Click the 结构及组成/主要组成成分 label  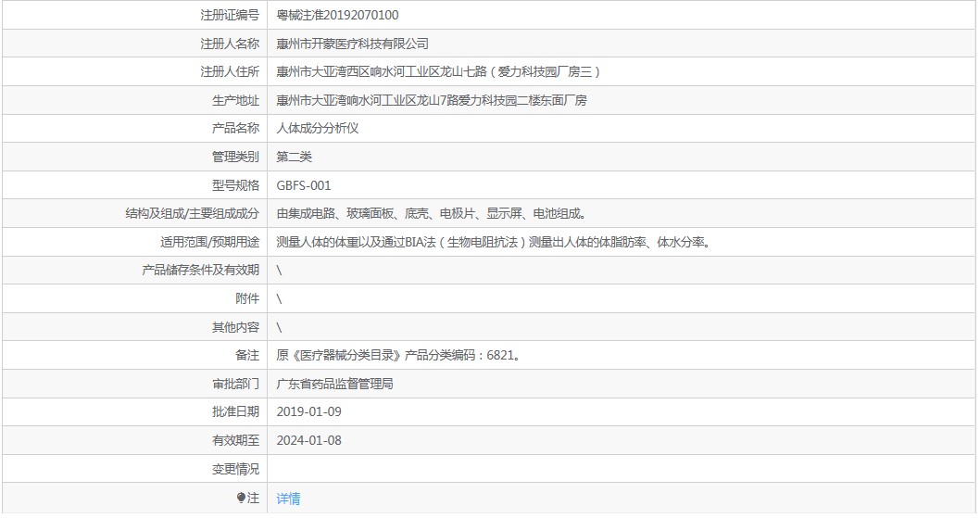point(192,214)
